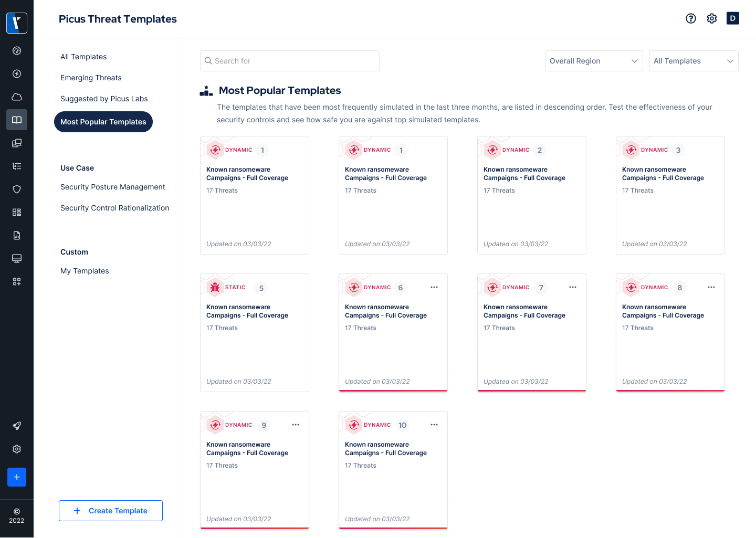756x538 pixels.
Task: Select the cloud icon in the sidebar
Action: point(16,97)
